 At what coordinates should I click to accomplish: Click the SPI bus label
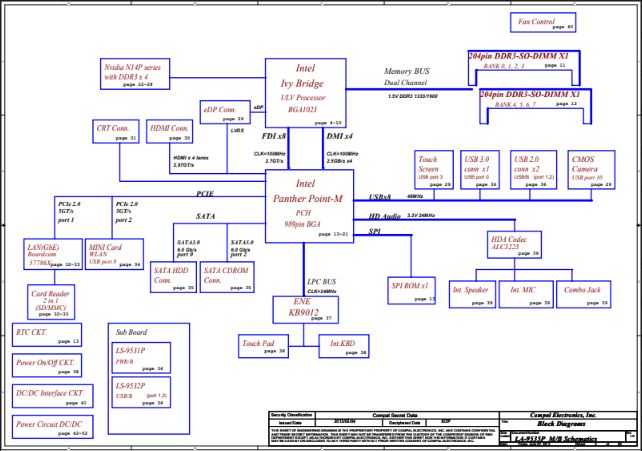pyautogui.click(x=375, y=232)
